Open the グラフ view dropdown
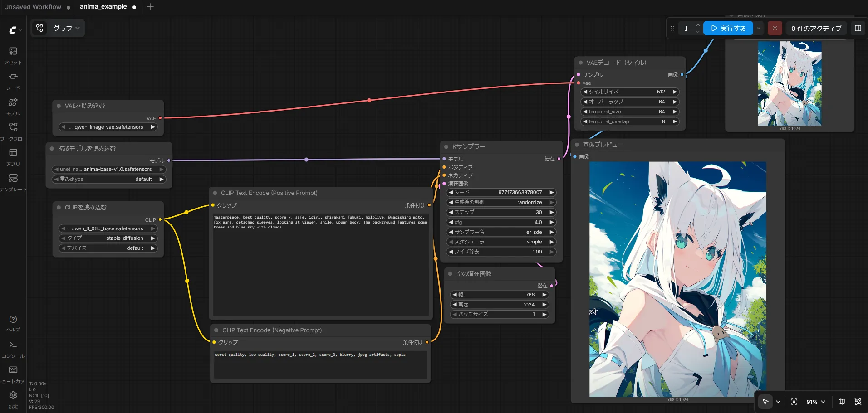868x413 pixels. point(66,28)
